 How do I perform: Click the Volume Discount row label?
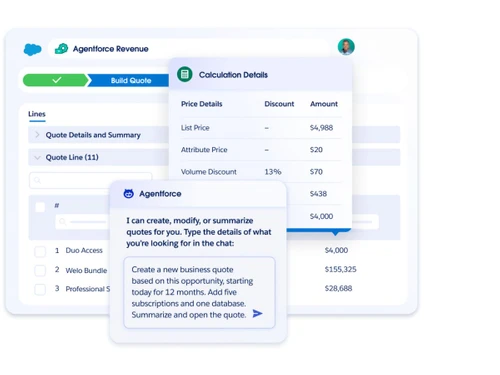pos(209,172)
